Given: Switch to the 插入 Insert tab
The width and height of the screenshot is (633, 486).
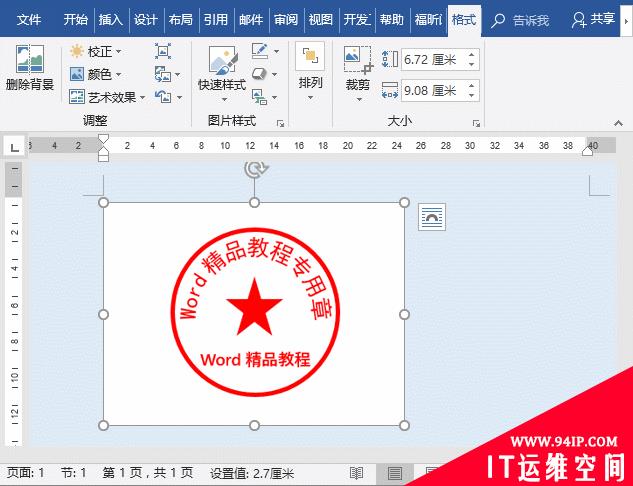Looking at the screenshot, I should coord(111,19).
